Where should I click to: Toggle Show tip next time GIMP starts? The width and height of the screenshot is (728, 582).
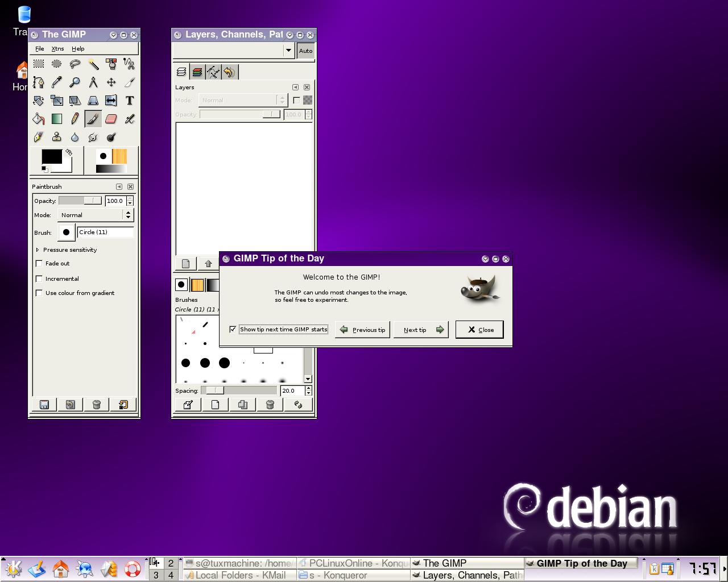233,330
